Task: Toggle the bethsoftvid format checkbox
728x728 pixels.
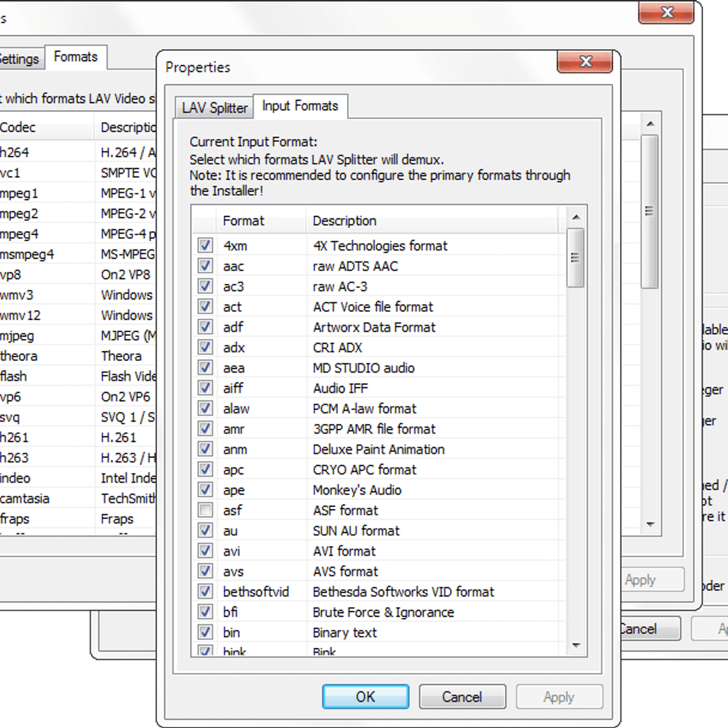Action: tap(205, 591)
